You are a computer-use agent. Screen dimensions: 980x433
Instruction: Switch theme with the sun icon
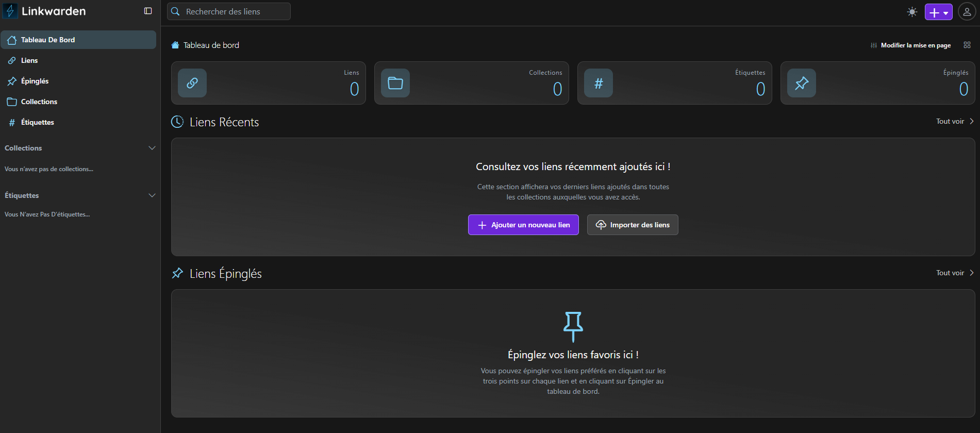pos(912,12)
